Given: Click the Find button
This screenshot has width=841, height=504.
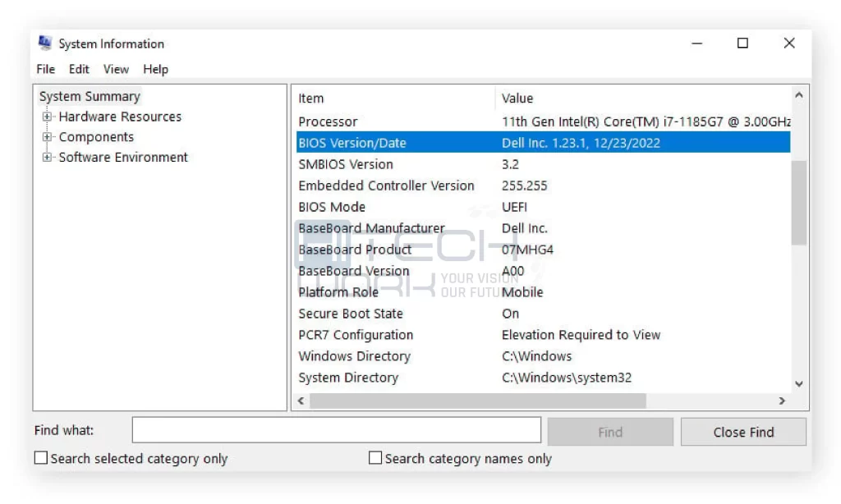Looking at the screenshot, I should tap(610, 432).
